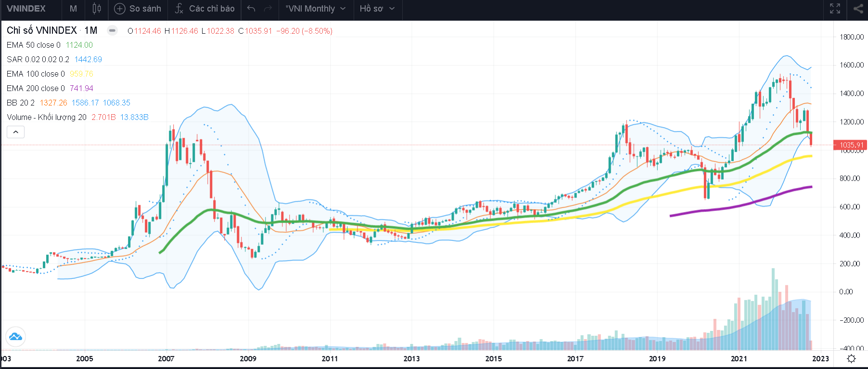Open the M timeframe interval selector
The image size is (868, 369).
(73, 9)
